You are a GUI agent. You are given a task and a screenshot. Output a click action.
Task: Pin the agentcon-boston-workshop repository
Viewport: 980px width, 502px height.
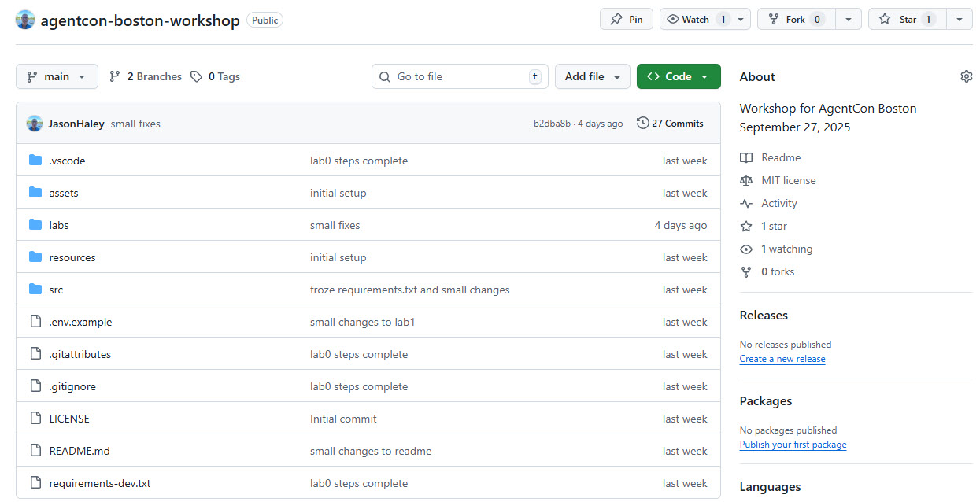click(x=626, y=19)
